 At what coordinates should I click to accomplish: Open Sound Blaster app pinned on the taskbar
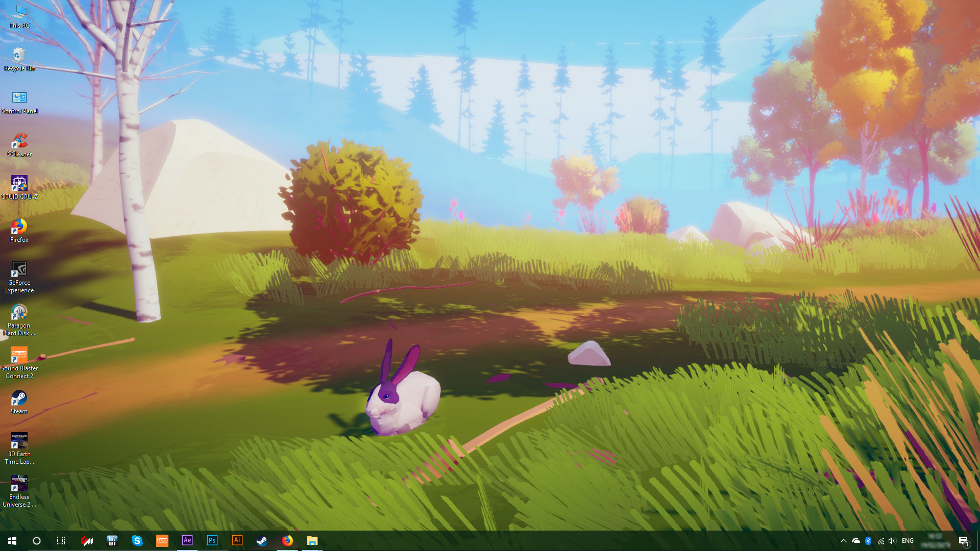[162, 540]
